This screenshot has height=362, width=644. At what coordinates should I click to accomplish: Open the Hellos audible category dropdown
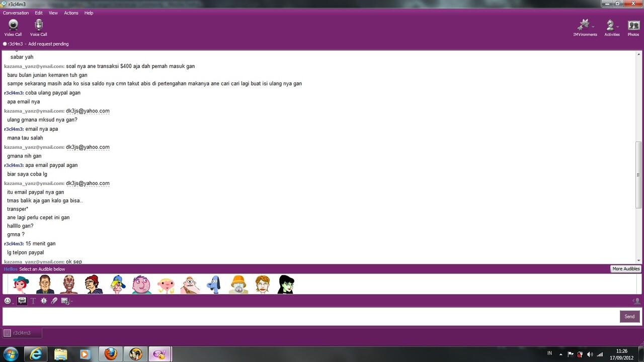[11, 269]
